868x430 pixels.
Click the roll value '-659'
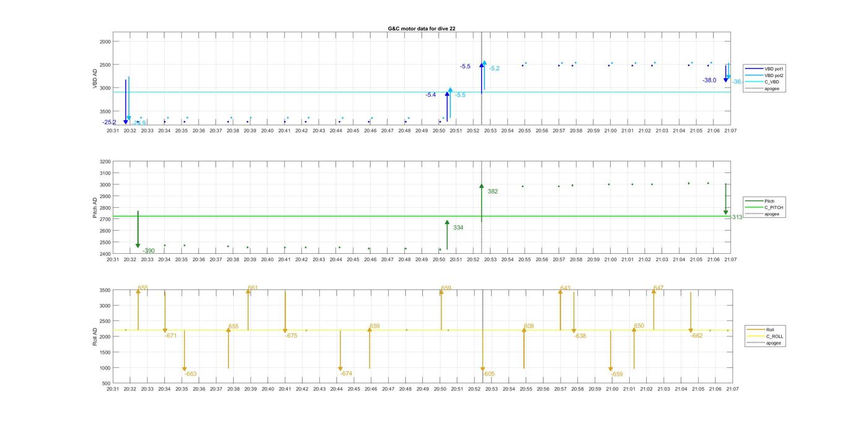(x=617, y=374)
